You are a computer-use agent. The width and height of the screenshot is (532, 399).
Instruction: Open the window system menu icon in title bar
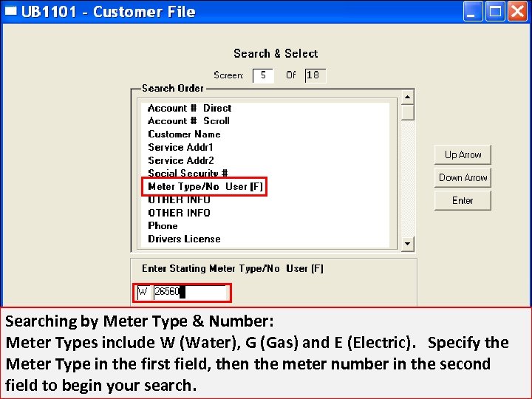coord(10,11)
